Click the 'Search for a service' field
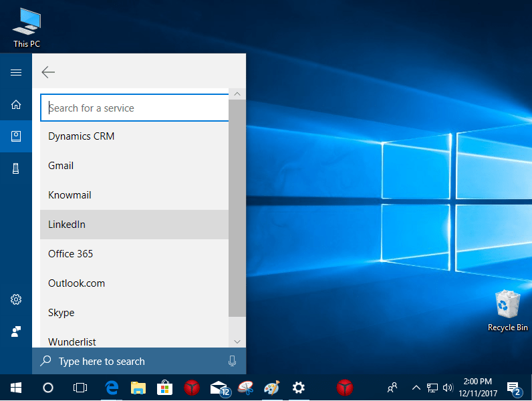The height and width of the screenshot is (401, 532). (134, 108)
